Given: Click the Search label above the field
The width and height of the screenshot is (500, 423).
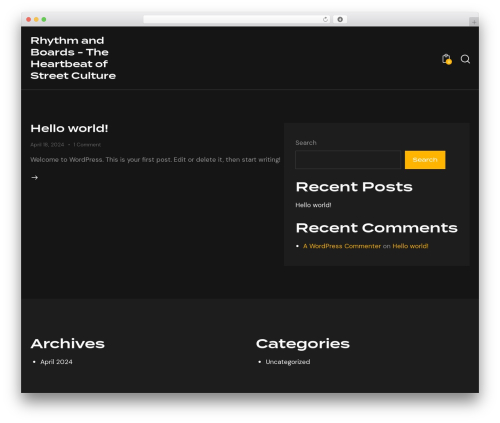Looking at the screenshot, I should point(306,143).
